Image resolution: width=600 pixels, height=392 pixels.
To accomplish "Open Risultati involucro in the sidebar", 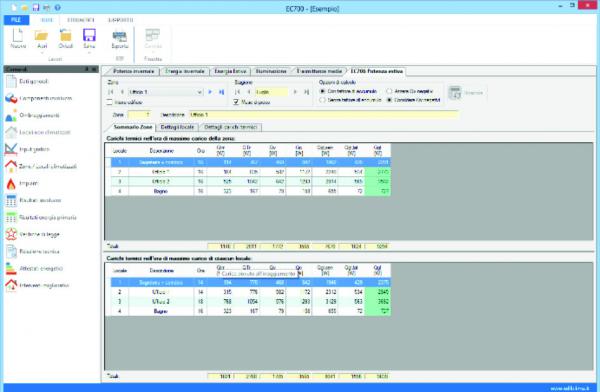I will click(x=33, y=200).
